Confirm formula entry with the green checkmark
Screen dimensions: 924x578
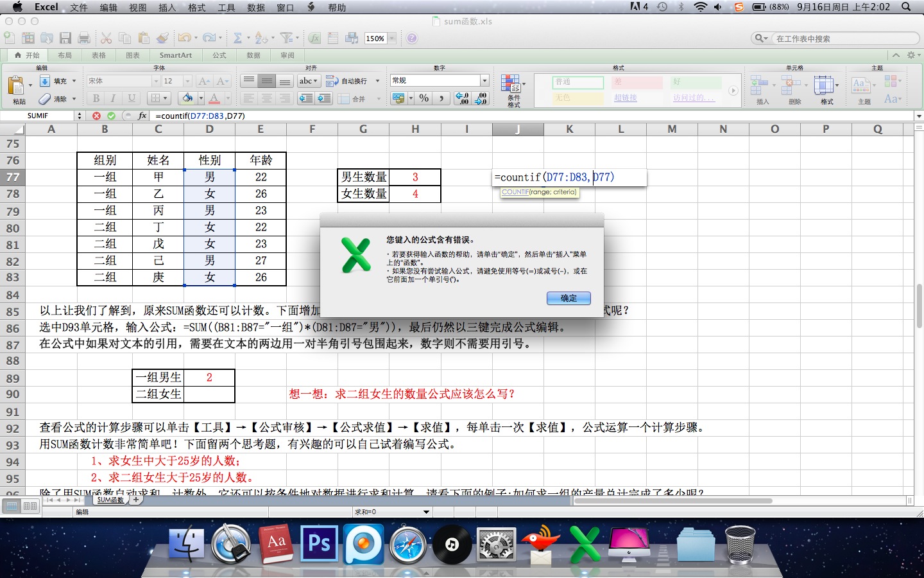point(111,116)
